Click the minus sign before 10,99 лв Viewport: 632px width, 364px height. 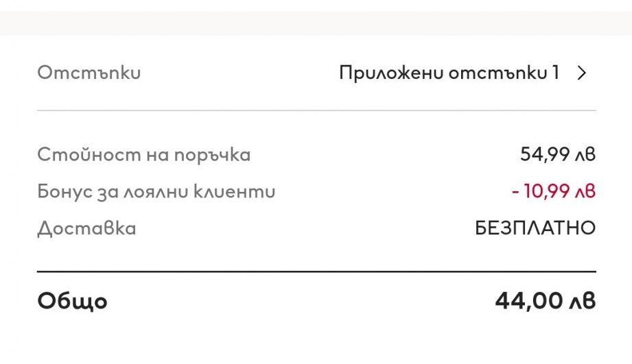tap(515, 192)
